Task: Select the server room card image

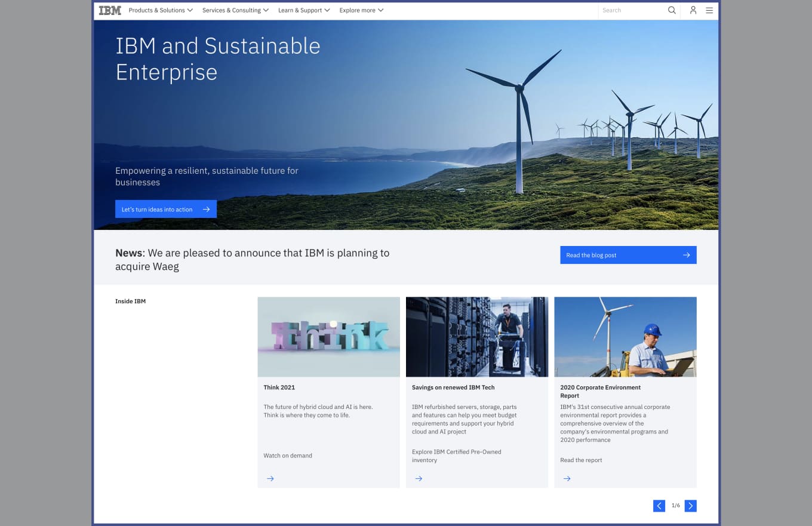Action: 476,337
